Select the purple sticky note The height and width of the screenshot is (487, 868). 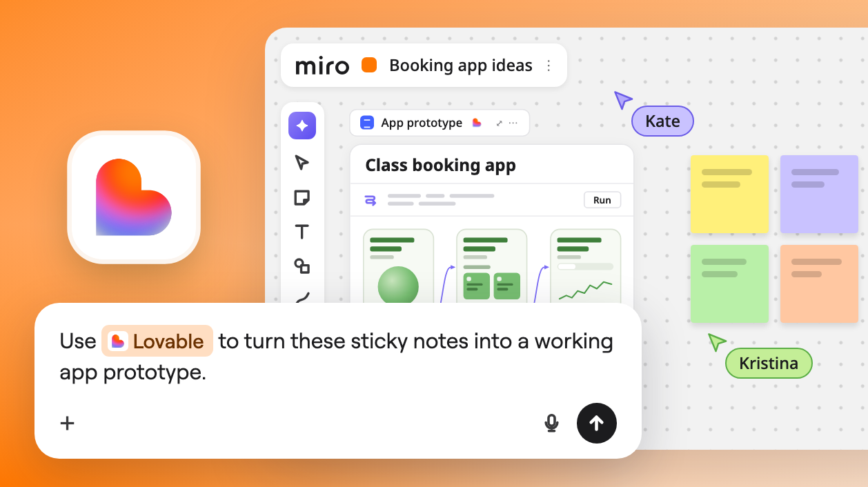coord(819,194)
